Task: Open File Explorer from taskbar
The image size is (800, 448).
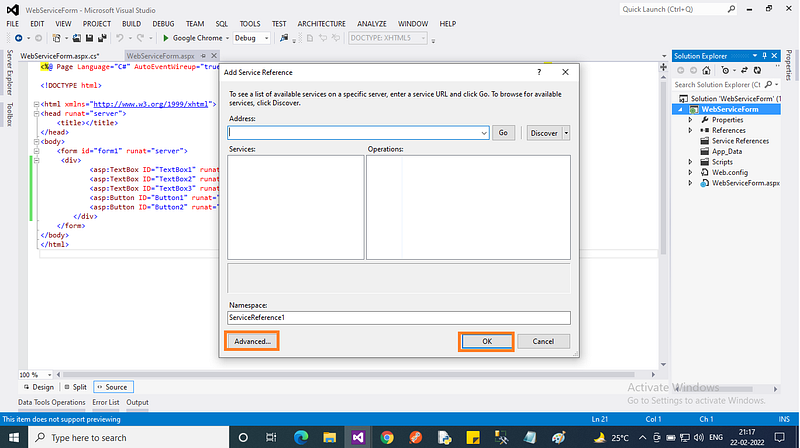Action: pos(330,437)
